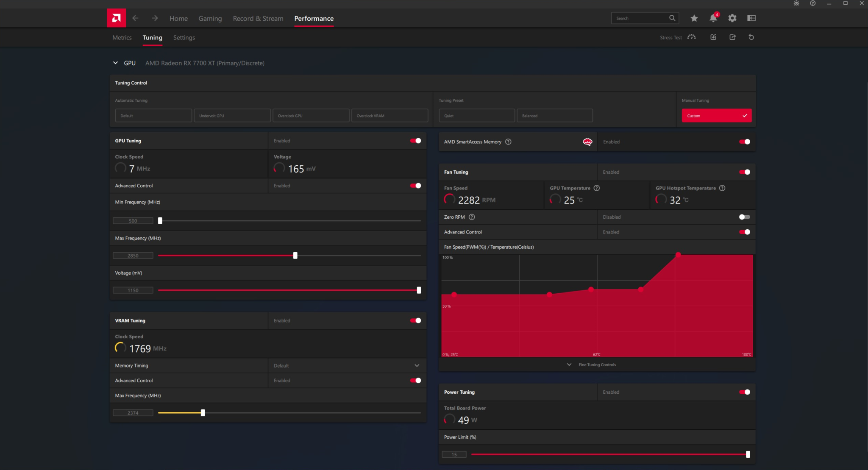
Task: Open the Gaming tab
Action: (210, 18)
